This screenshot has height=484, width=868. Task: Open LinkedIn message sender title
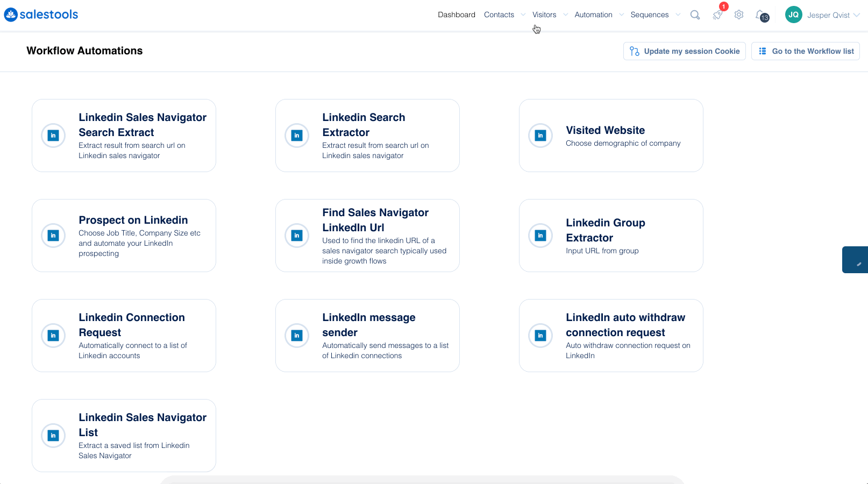point(369,325)
